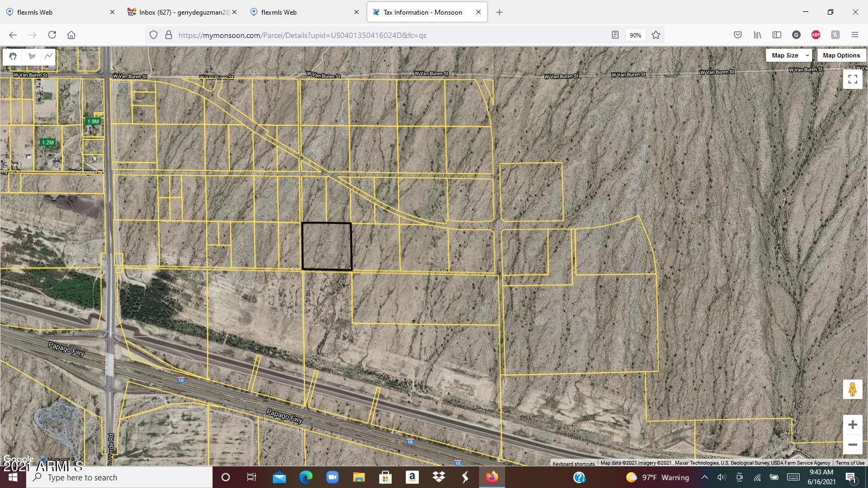868x488 pixels.
Task: Open the Firefox Library icon
Action: pos(757,34)
